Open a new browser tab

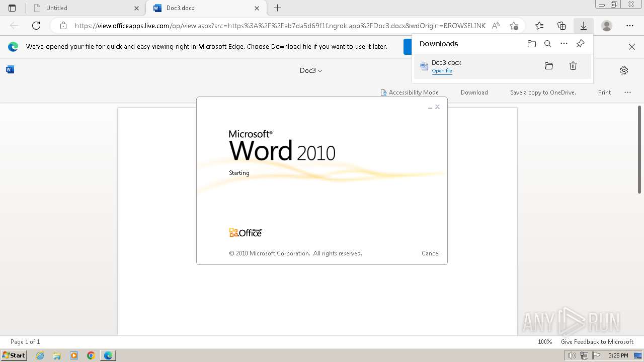(x=277, y=8)
